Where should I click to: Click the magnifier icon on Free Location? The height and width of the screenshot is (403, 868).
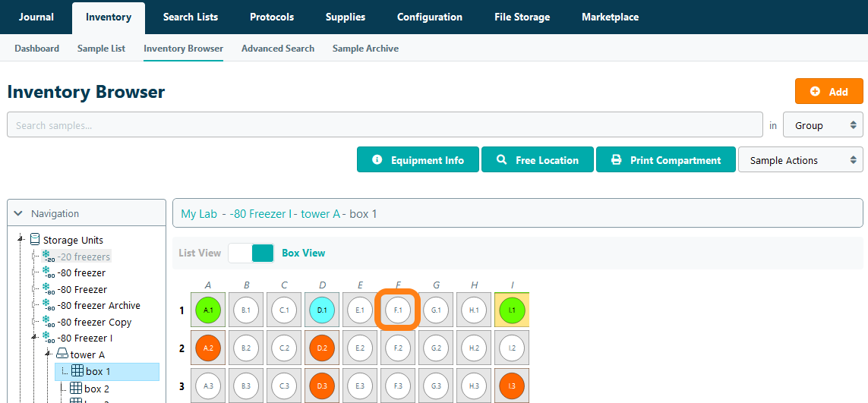point(501,160)
